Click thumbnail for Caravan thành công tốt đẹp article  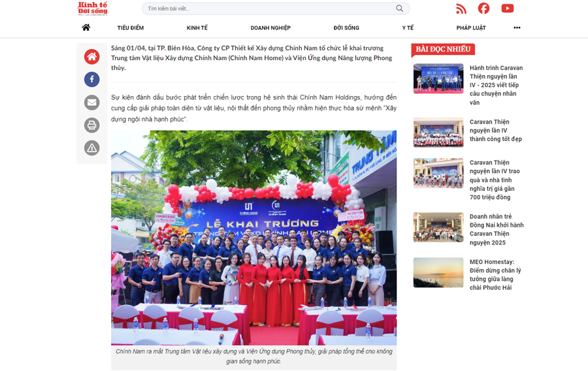(x=438, y=133)
